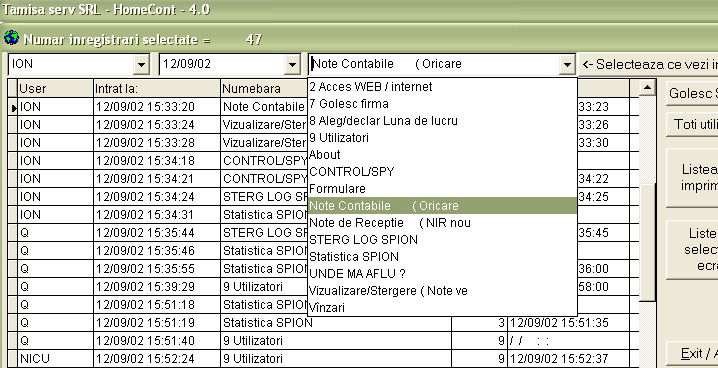Click cell '12/09/02 15:33:24'
This screenshot has width=718, height=368.
pos(157,124)
